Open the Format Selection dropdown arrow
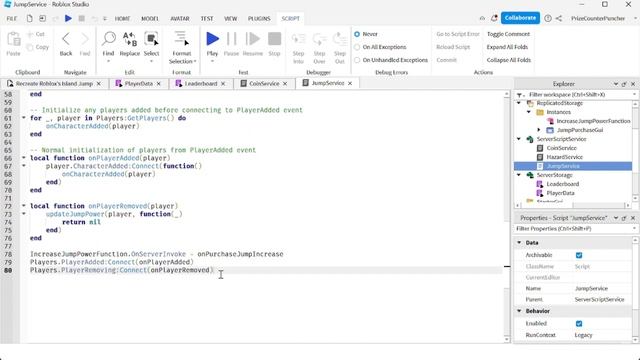 tap(195, 62)
